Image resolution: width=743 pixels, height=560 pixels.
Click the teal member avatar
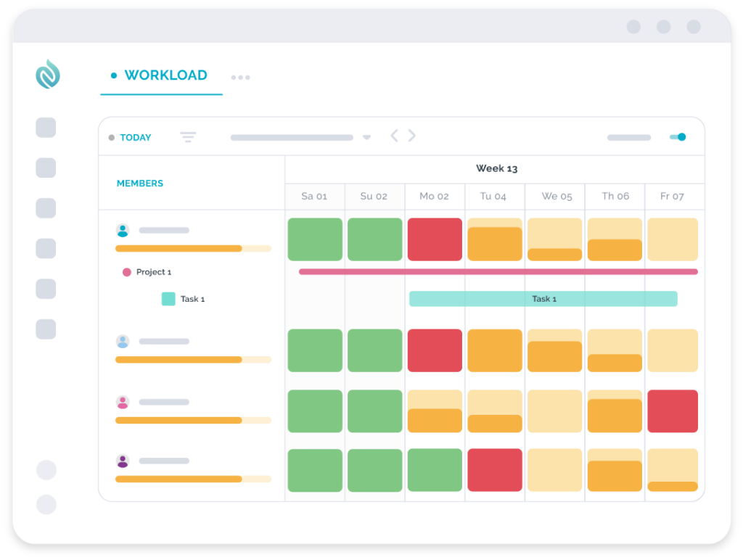point(123,231)
